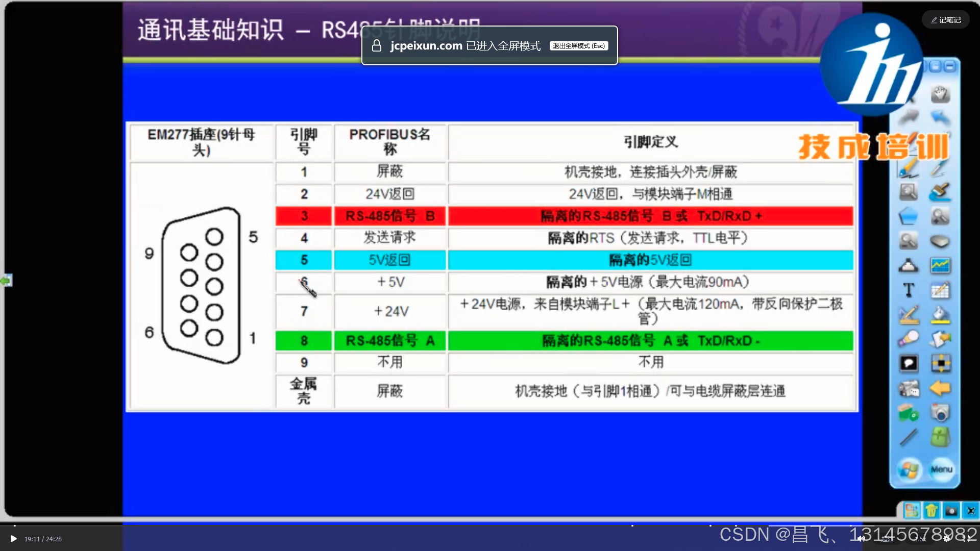Select the straight line drawing tool

coord(909,437)
